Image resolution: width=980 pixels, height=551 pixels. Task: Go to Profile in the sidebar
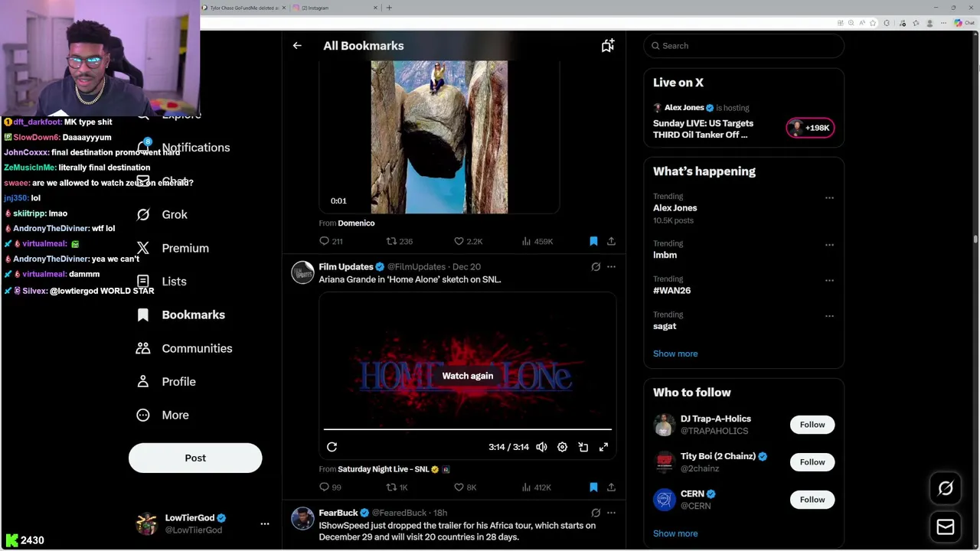(x=165, y=382)
